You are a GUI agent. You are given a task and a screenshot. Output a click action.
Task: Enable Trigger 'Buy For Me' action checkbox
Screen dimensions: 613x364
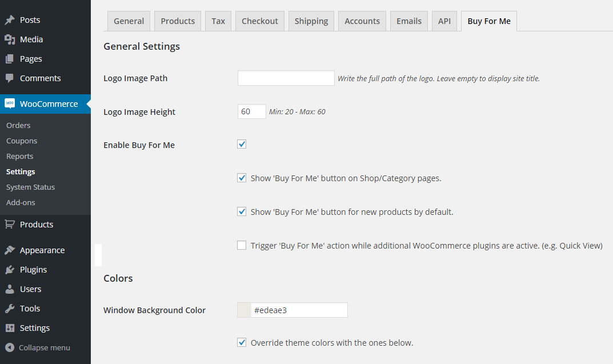click(242, 246)
